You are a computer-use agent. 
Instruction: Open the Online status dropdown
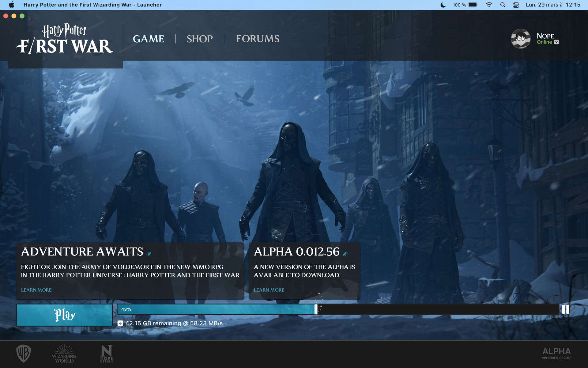(x=556, y=42)
